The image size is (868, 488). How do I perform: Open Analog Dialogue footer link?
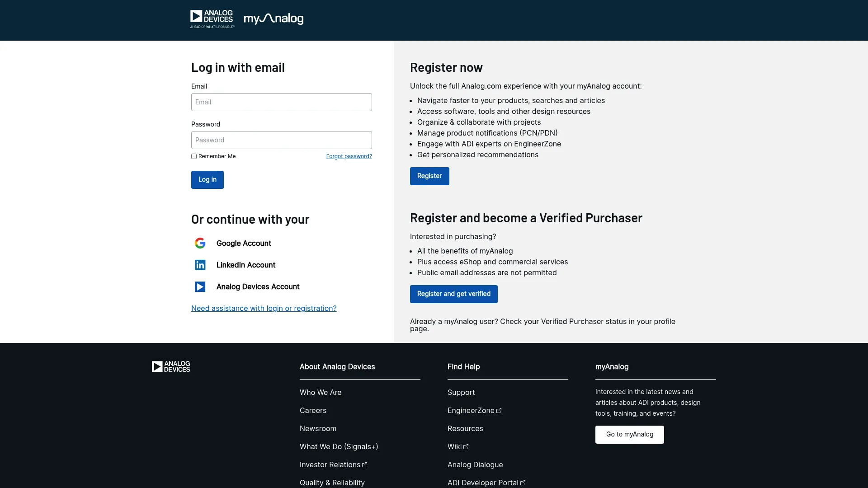pos(475,465)
